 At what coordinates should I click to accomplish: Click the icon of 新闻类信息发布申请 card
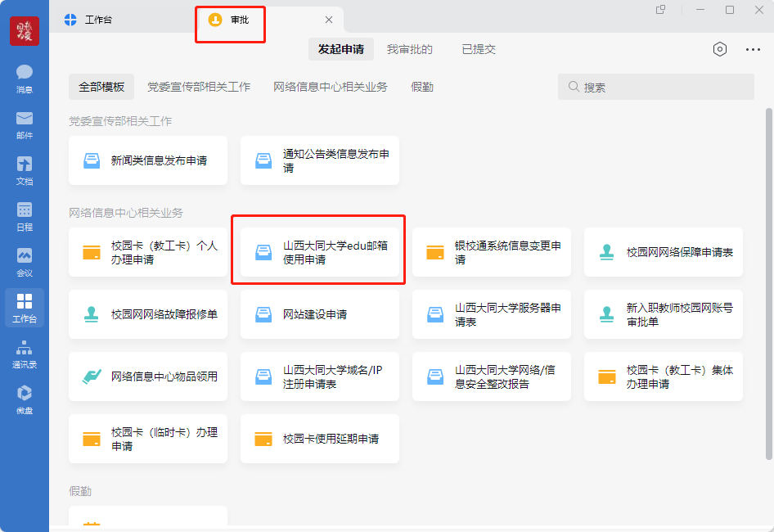pos(92,160)
